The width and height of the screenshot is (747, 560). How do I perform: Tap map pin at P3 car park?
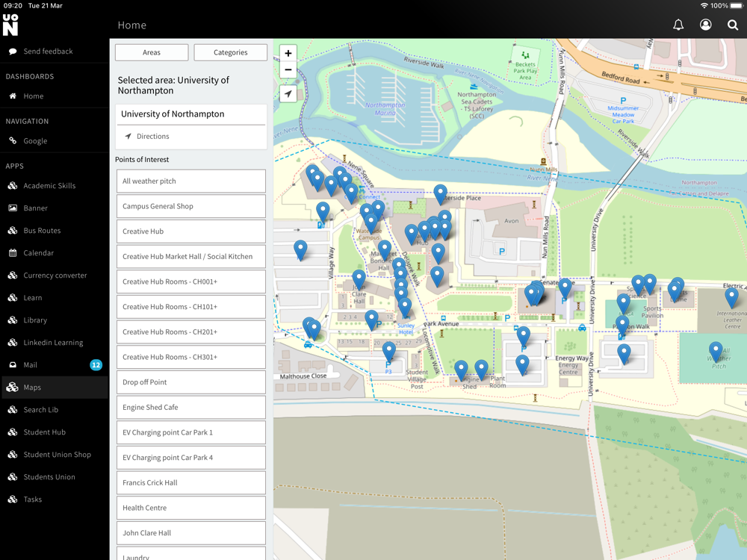[x=388, y=350]
